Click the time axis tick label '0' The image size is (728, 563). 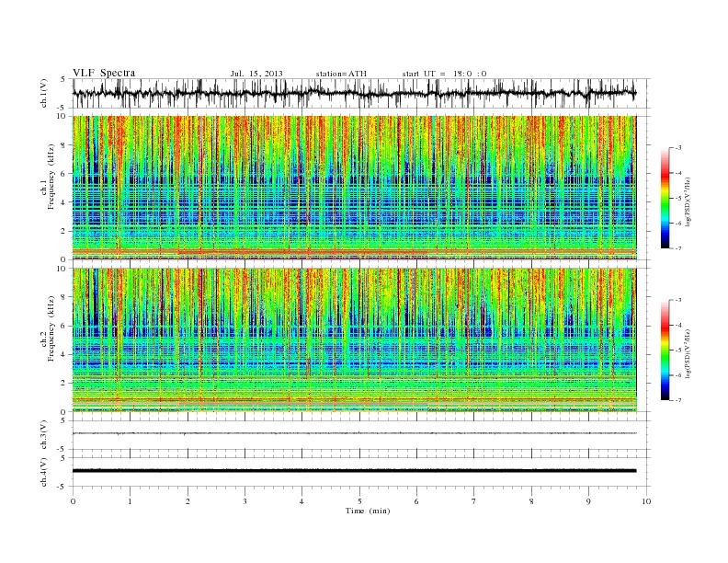(73, 501)
